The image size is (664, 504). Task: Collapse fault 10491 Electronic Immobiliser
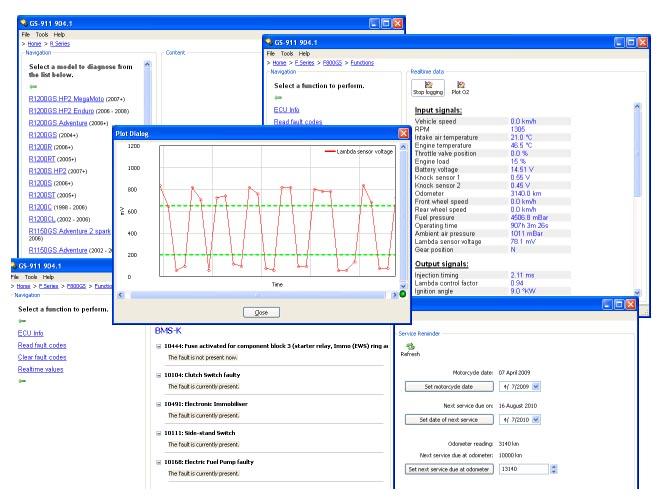[x=158, y=406]
